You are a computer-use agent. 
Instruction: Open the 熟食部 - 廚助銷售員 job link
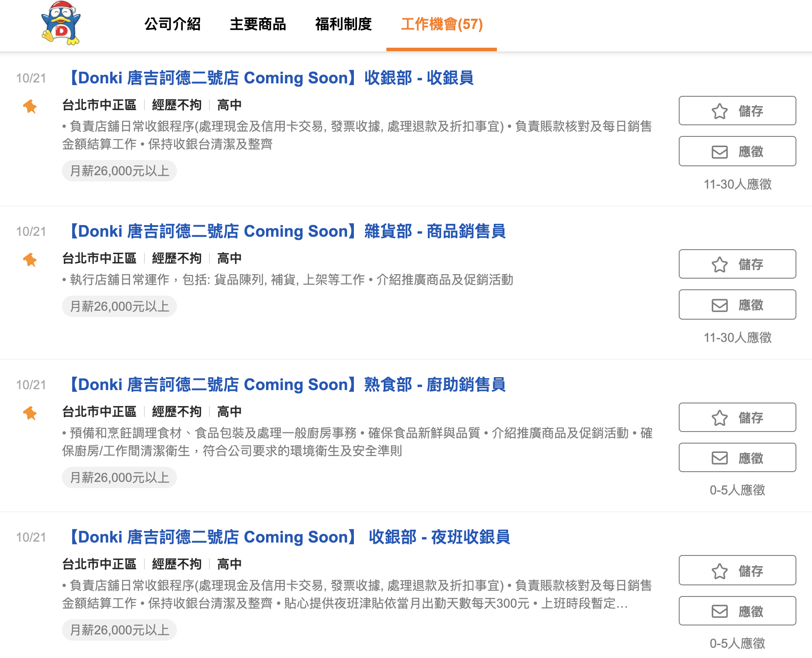point(285,385)
